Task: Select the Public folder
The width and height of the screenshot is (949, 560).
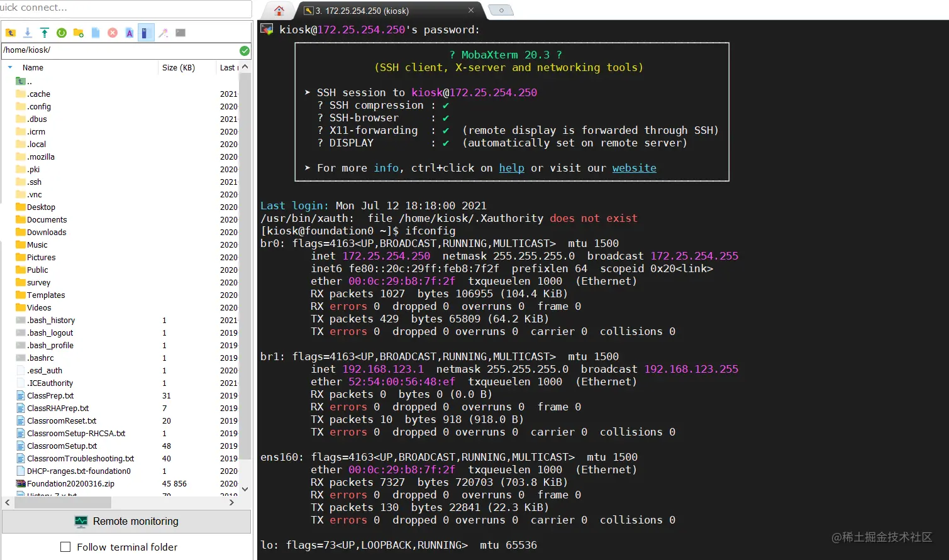Action: [x=31, y=270]
